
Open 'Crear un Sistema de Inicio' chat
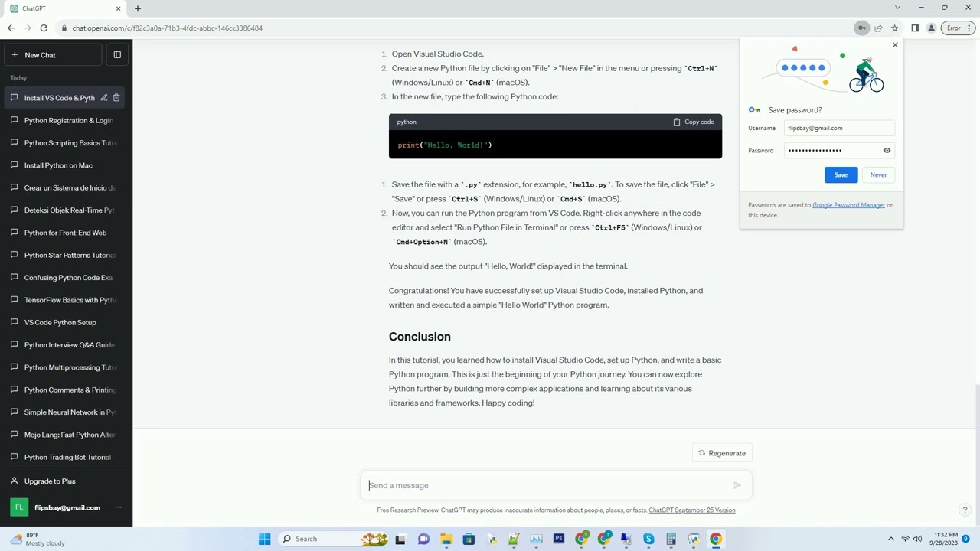pos(63,187)
